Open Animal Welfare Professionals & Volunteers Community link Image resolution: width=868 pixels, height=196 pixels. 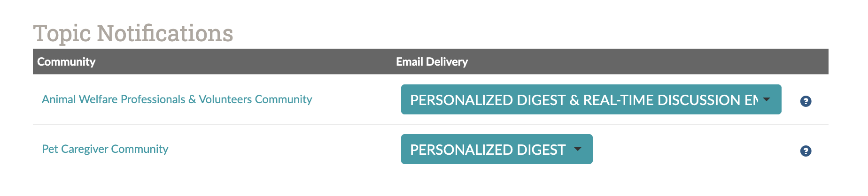[x=177, y=99]
